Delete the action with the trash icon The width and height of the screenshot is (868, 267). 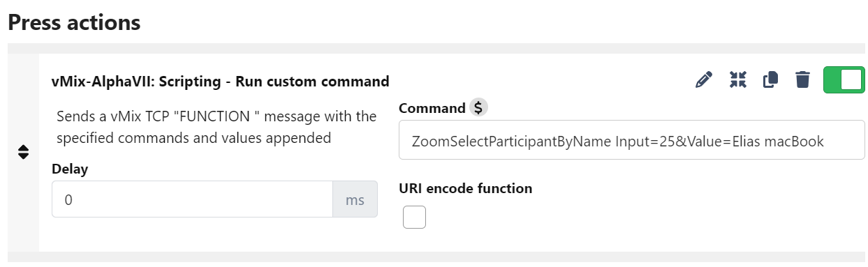(x=803, y=80)
